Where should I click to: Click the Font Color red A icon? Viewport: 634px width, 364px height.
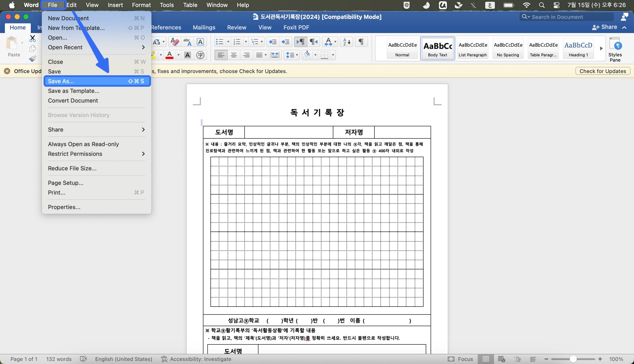(x=169, y=55)
